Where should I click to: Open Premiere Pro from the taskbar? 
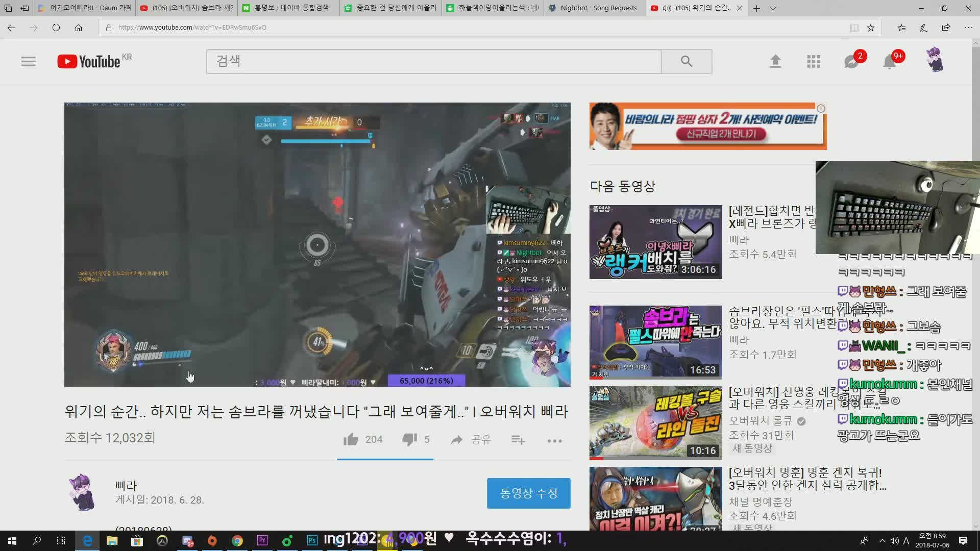(x=262, y=541)
